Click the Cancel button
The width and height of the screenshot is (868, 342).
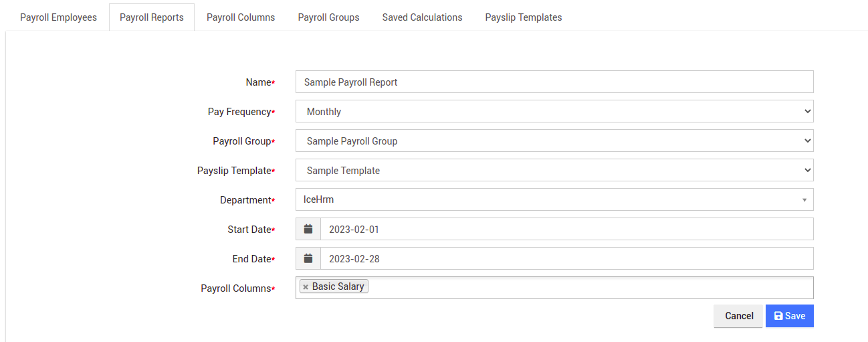click(739, 316)
